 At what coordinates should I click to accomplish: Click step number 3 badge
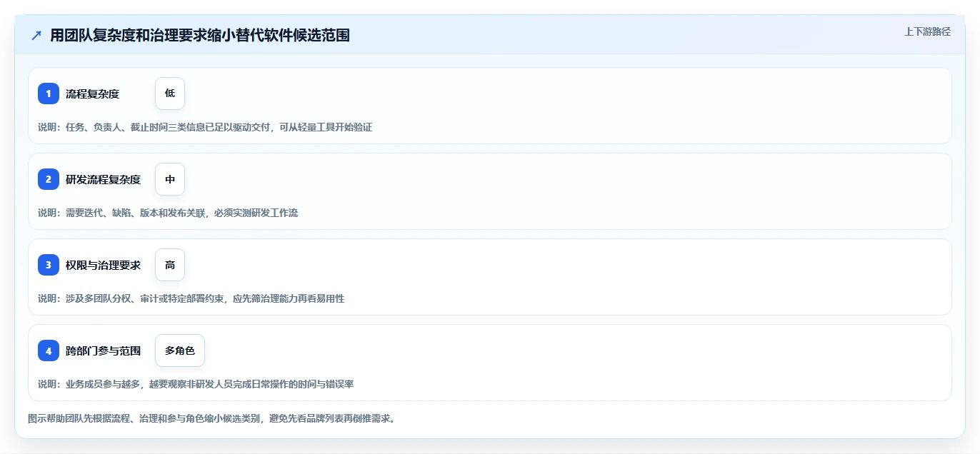tap(49, 265)
